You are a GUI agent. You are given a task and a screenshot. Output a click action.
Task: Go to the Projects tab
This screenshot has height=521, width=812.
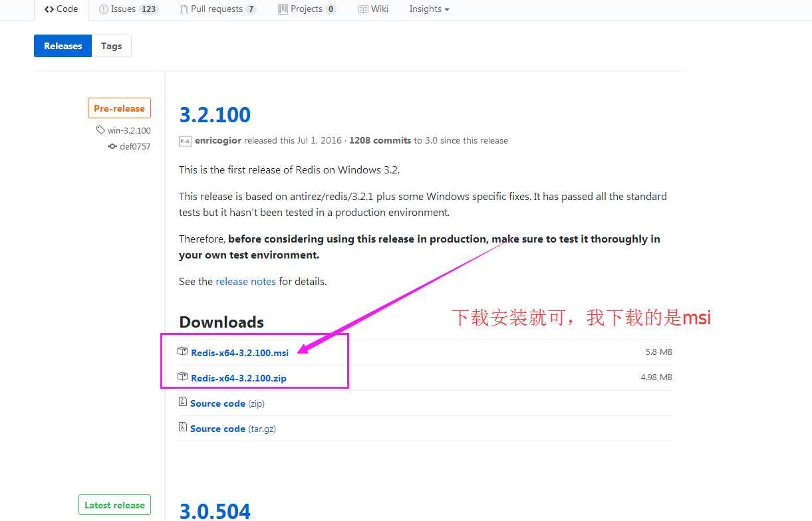coord(307,9)
